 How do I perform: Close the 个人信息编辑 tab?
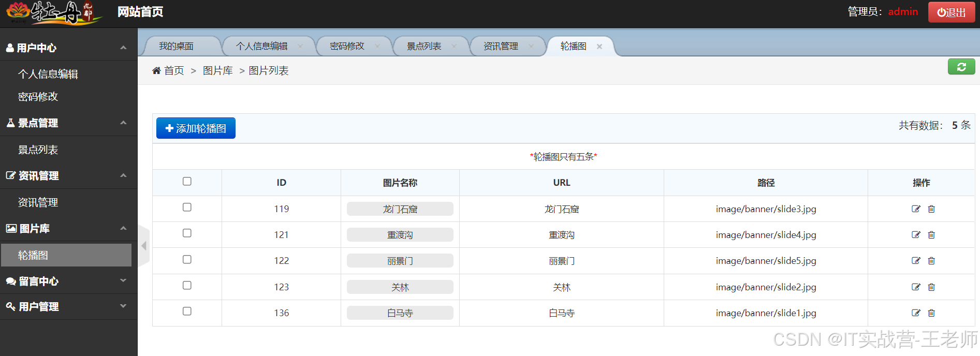[x=300, y=46]
